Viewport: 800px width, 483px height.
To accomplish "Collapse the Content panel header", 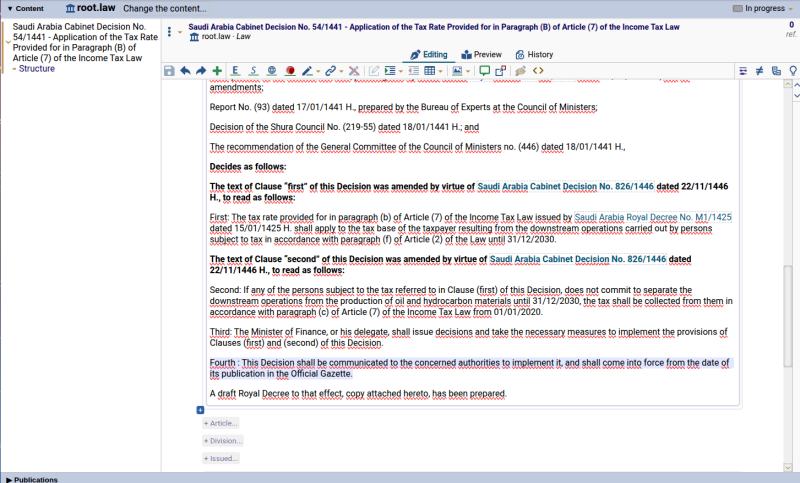I will [26, 8].
